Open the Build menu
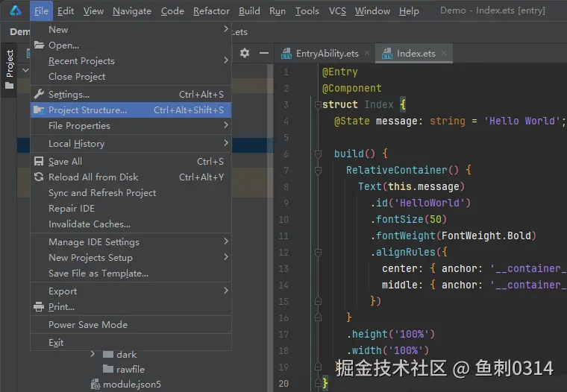 pyautogui.click(x=249, y=11)
